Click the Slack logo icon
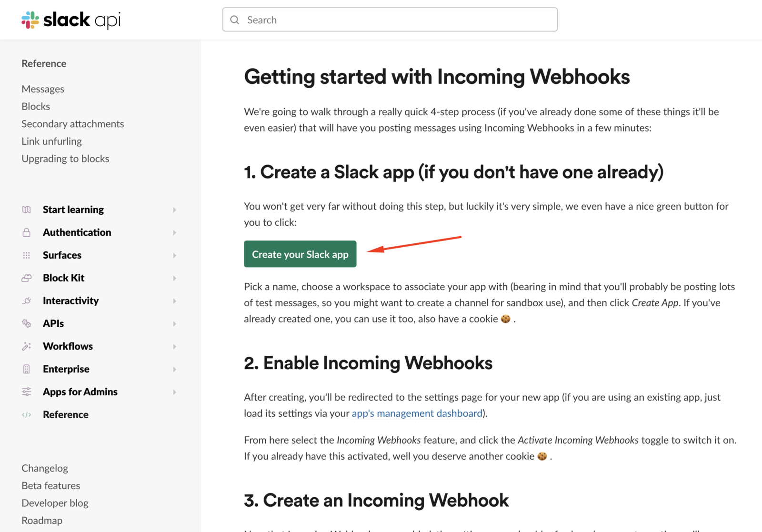The image size is (762, 532). pos(30,20)
